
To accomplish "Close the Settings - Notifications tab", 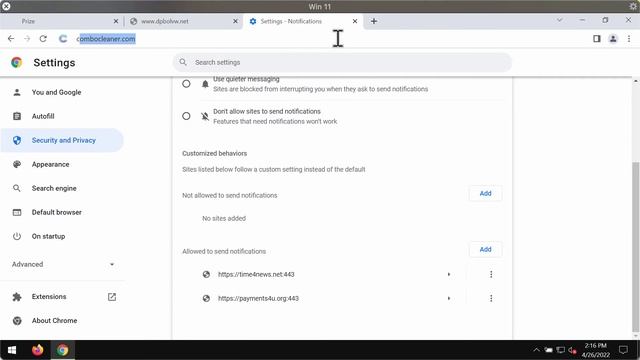I will pos(355,21).
